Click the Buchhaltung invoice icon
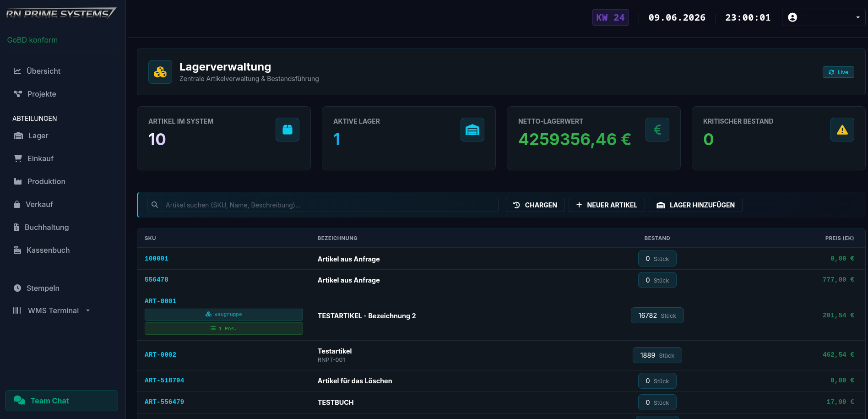The height and width of the screenshot is (419, 868). point(16,227)
